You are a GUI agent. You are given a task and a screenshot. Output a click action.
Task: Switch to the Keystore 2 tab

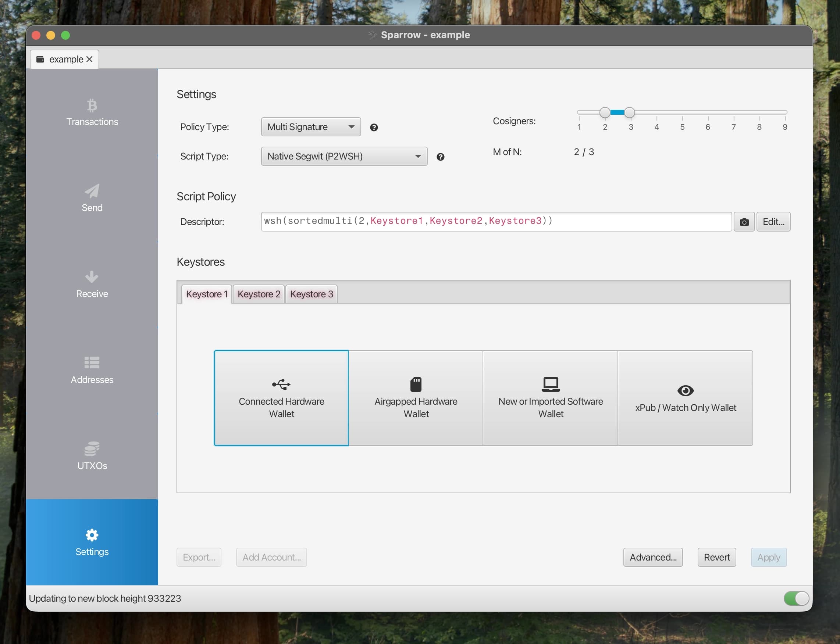[x=259, y=294]
